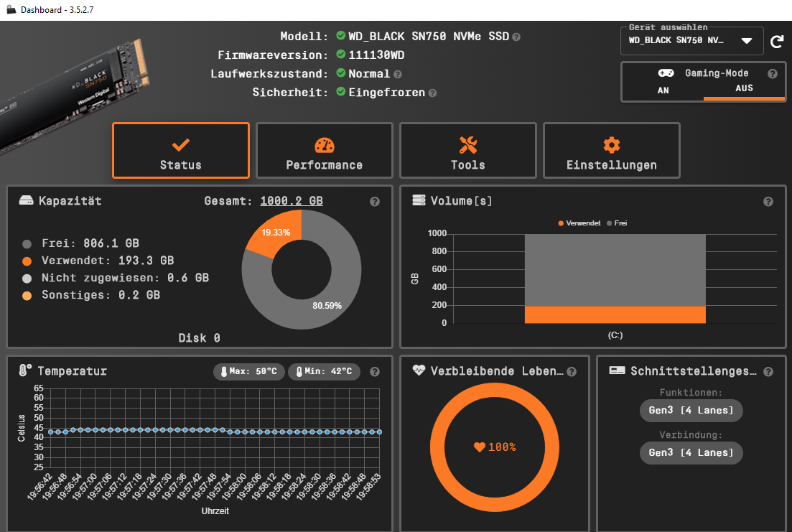This screenshot has width=792, height=532.
Task: Click the app icon in title bar
Action: pyautogui.click(x=11, y=9)
